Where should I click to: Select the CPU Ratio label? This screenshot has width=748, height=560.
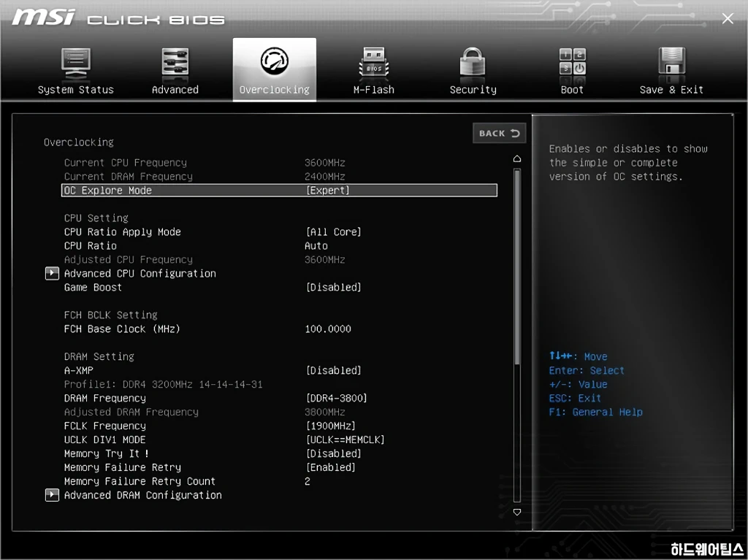coord(90,245)
